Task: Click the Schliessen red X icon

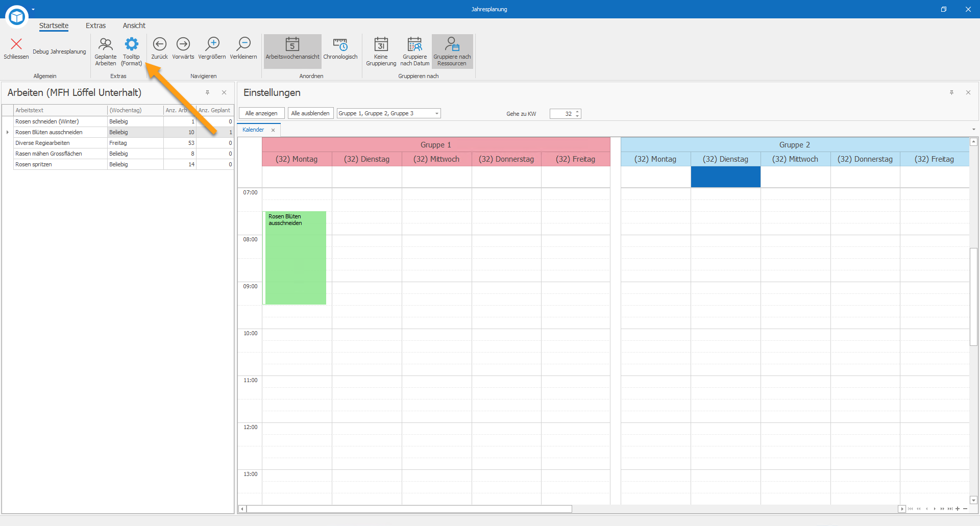Action: (x=16, y=44)
